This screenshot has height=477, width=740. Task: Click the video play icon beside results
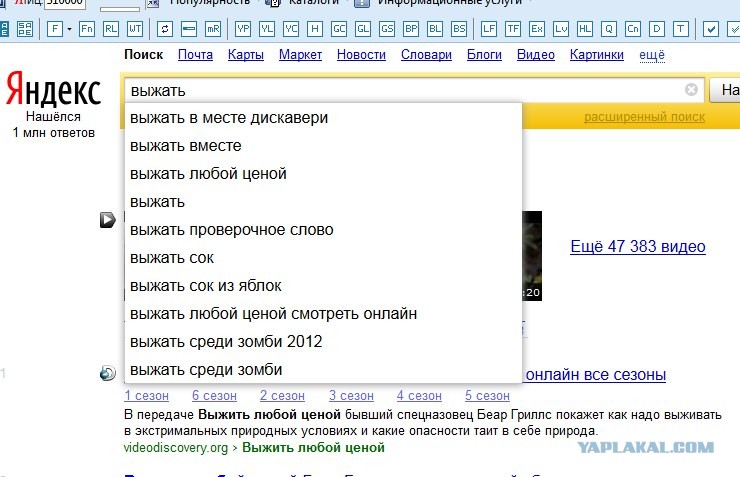108,220
